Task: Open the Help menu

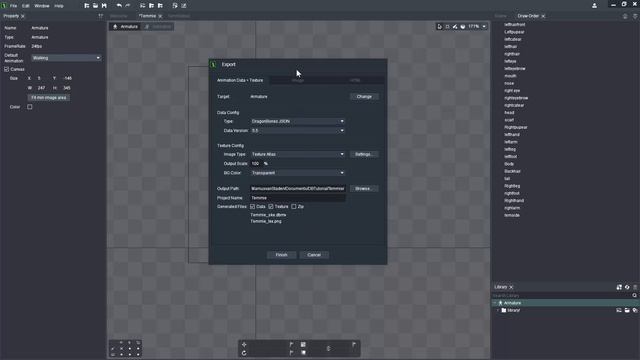Action: click(59, 6)
